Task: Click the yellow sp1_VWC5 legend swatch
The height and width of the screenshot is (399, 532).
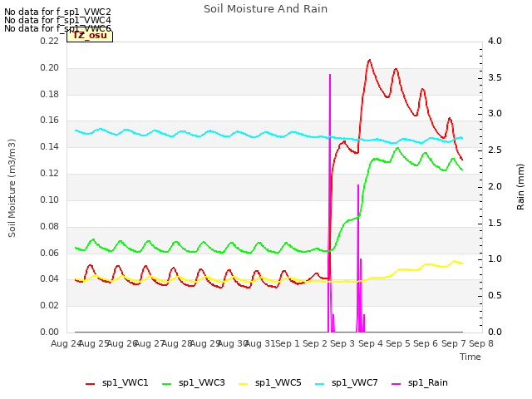Action: point(244,384)
